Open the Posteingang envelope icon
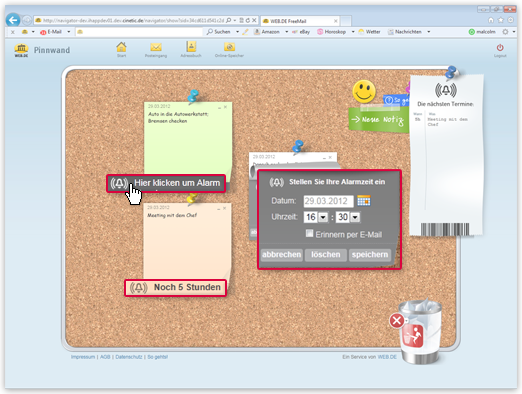 (156, 47)
